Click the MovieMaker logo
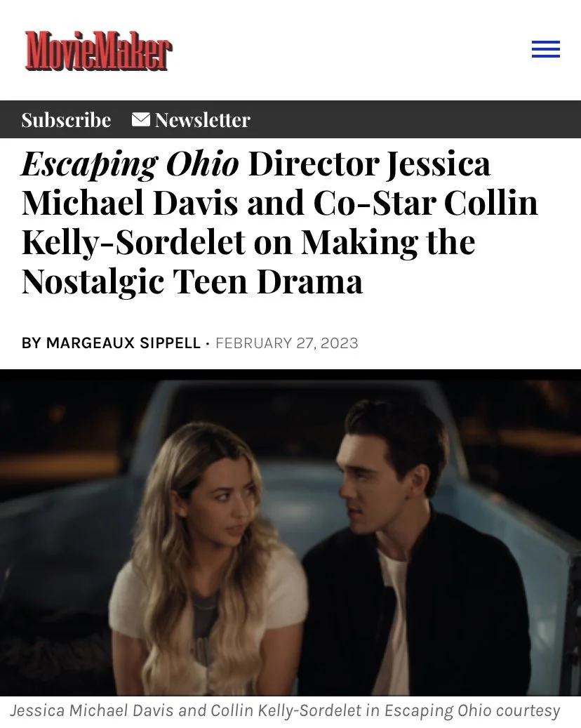The image size is (581, 728). 98,51
